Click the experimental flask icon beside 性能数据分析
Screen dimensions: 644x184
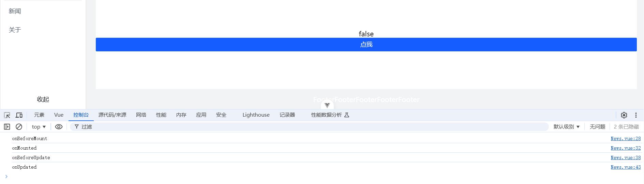coord(347,115)
